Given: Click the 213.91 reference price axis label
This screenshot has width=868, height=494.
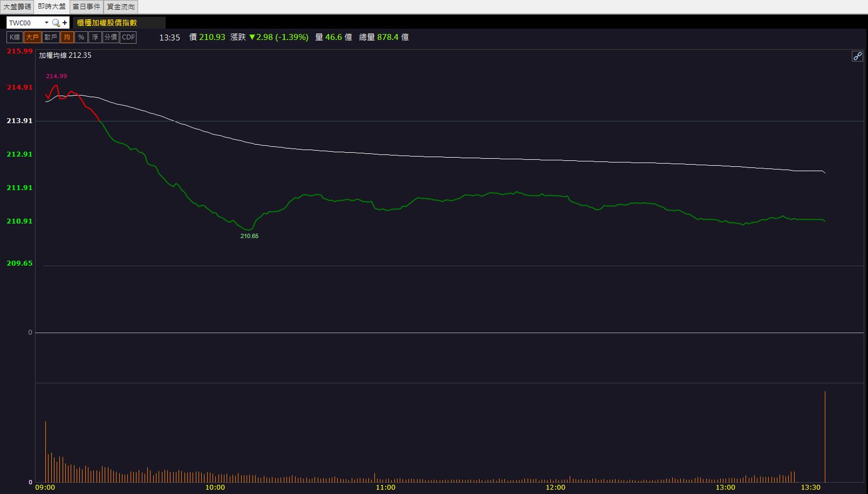Looking at the screenshot, I should point(19,120).
